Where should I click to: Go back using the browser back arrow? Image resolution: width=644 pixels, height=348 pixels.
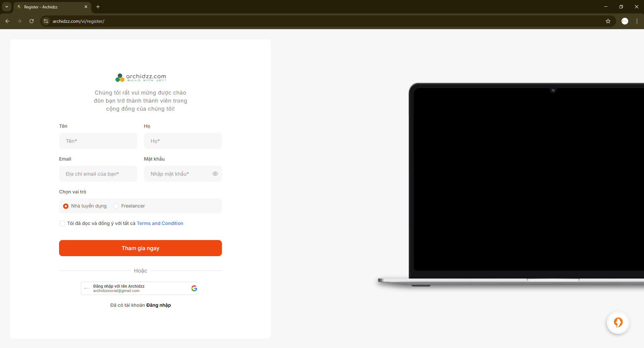pyautogui.click(x=7, y=21)
